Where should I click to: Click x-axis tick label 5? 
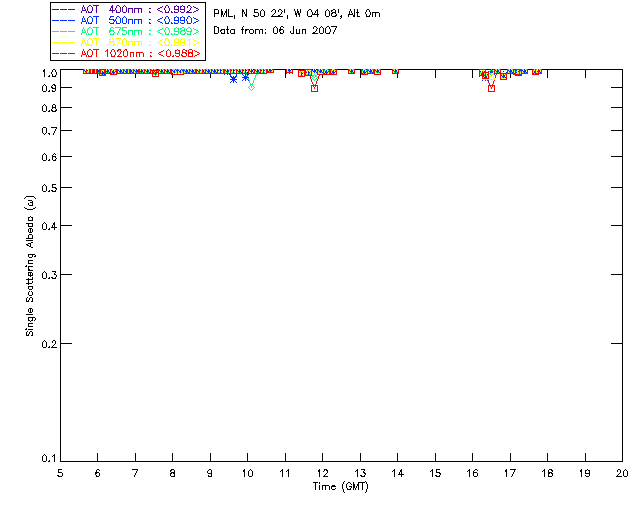tap(60, 473)
